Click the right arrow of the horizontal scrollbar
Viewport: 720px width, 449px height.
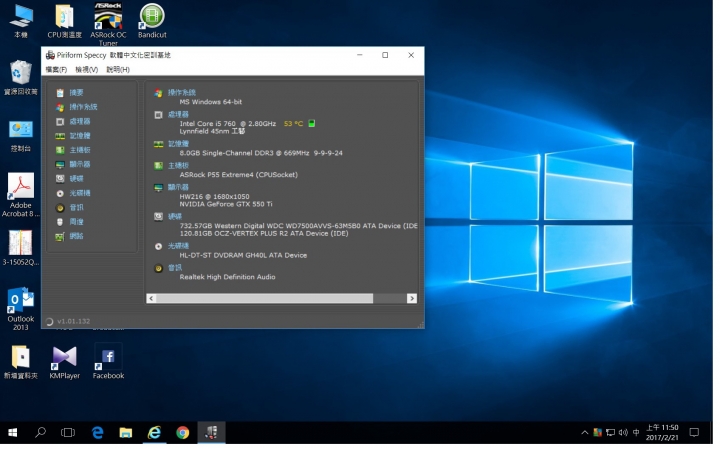tap(412, 299)
